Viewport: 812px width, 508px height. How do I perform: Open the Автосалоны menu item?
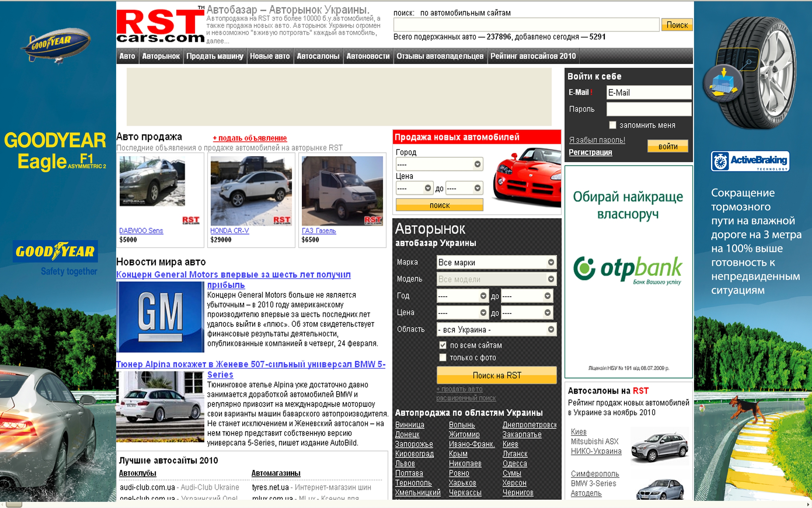[x=318, y=56]
